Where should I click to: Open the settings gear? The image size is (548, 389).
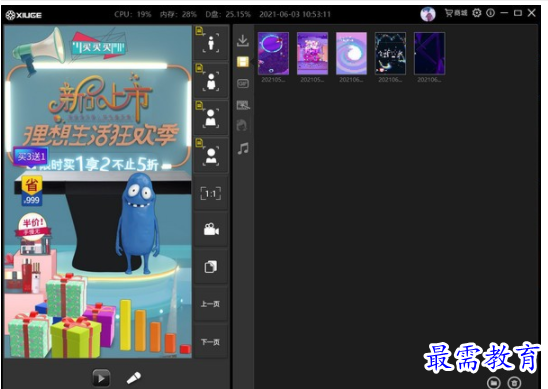coord(477,13)
